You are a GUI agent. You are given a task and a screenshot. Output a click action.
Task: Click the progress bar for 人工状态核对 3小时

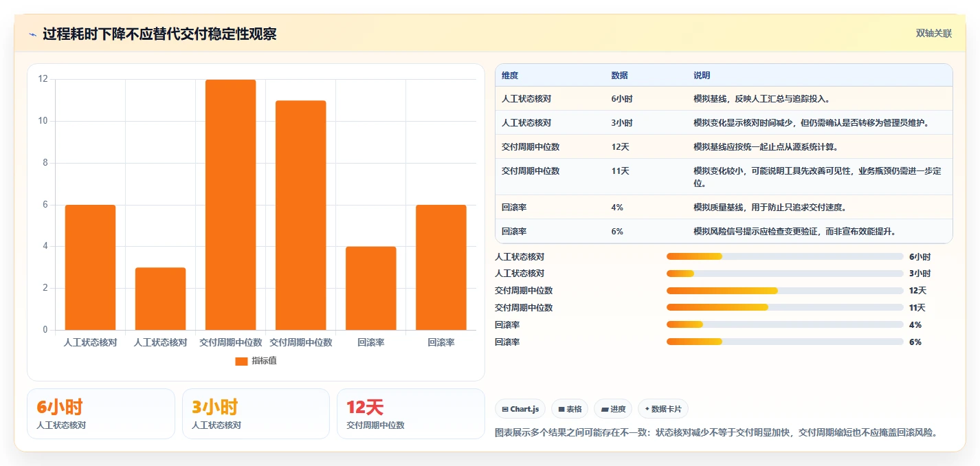785,274
